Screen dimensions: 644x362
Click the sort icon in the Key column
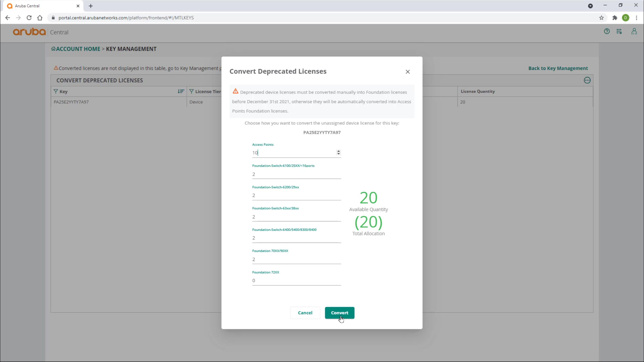[x=181, y=91]
